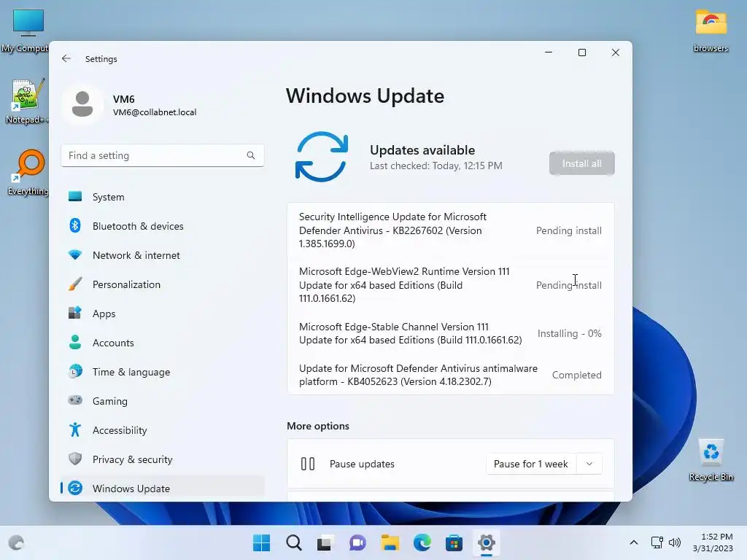Open Task View from taskbar

[x=325, y=542]
